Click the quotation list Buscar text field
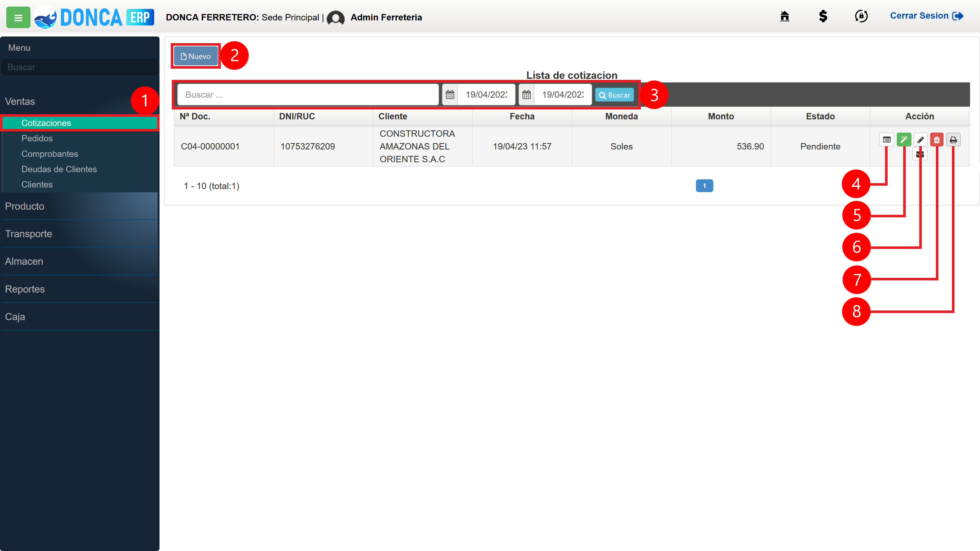980x551 pixels. click(308, 95)
